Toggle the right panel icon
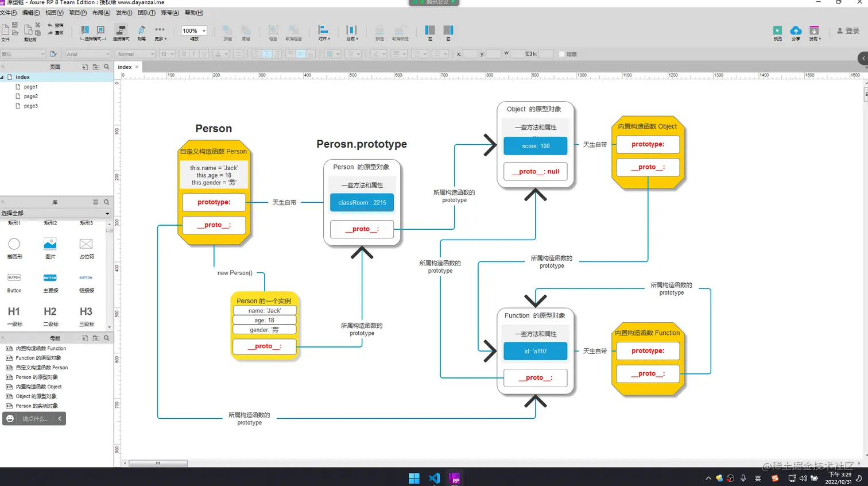Viewport: 868px width, 486px height. (448, 30)
